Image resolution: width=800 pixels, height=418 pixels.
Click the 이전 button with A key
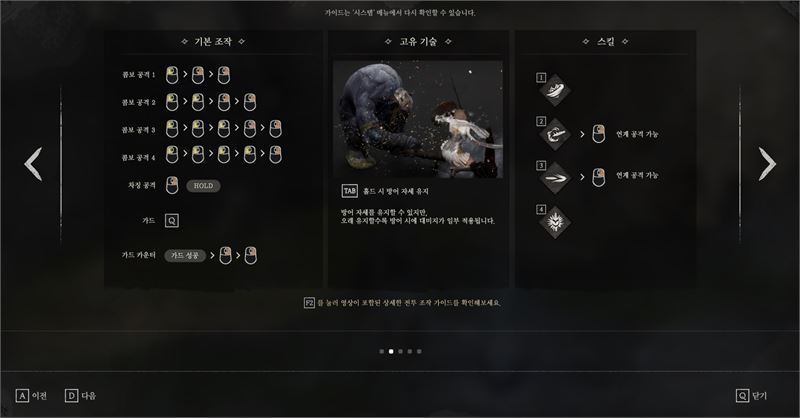coord(32,396)
